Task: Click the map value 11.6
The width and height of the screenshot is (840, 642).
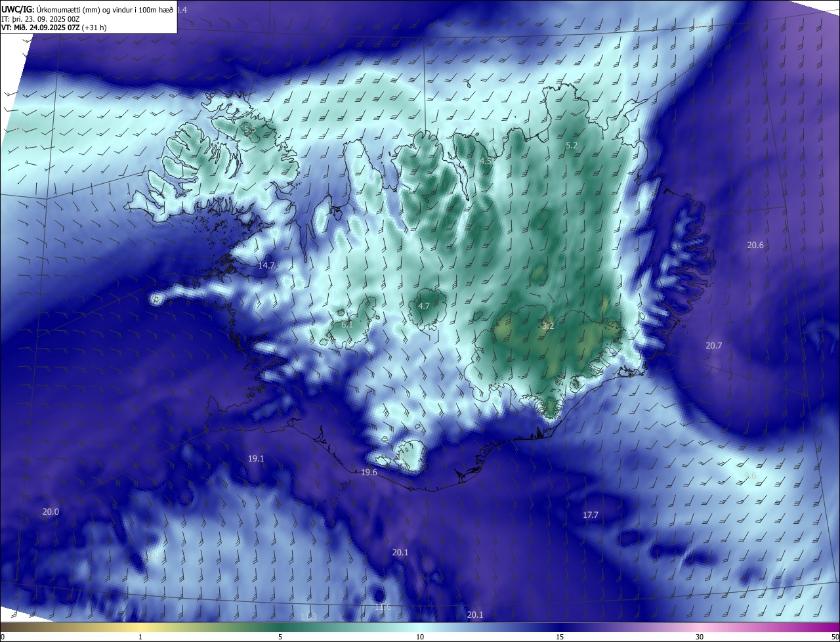Action: click(383, 608)
